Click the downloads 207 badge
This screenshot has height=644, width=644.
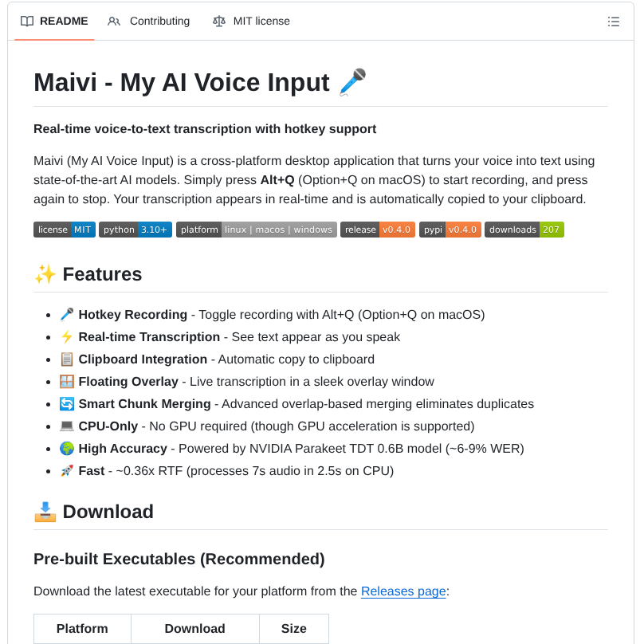tap(524, 230)
